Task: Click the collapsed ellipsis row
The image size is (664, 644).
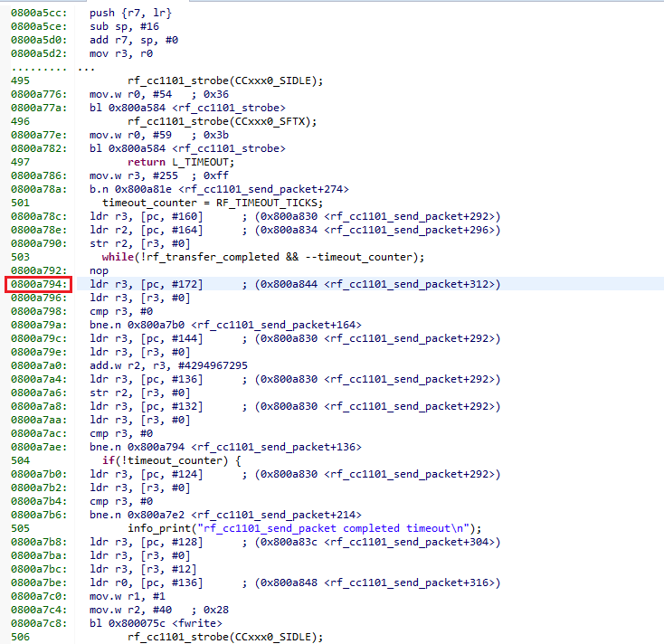Action: tap(53, 68)
